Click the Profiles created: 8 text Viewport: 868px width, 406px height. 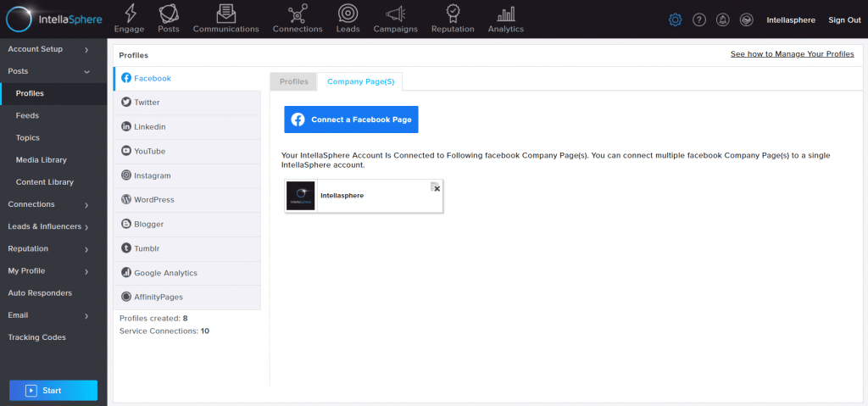[154, 319]
